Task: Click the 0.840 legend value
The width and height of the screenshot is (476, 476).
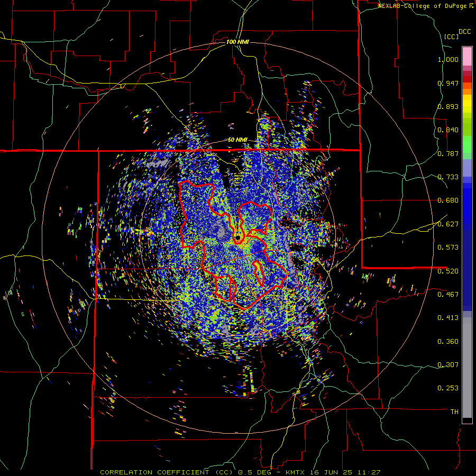Action: pyautogui.click(x=448, y=130)
